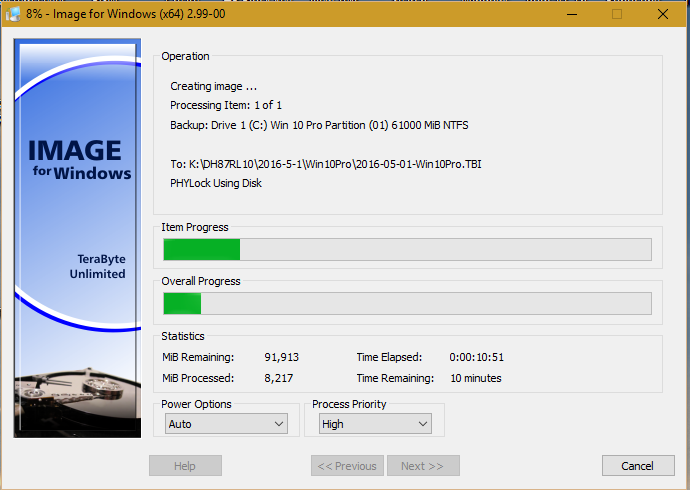This screenshot has height=490, width=690.
Task: Click the Item Progress bar
Action: [x=407, y=249]
